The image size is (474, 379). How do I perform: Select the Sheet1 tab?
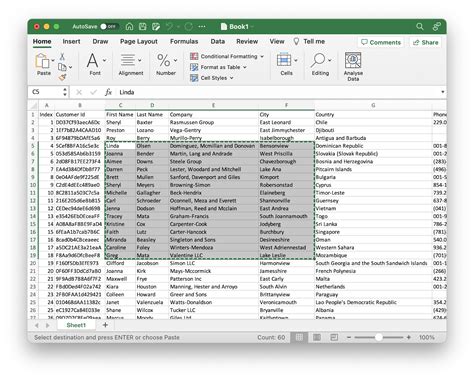(76, 325)
